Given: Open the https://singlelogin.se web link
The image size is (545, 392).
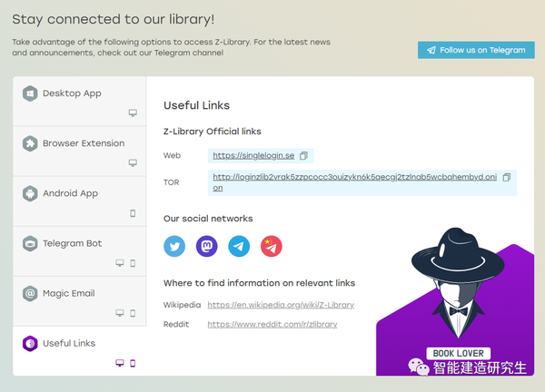Looking at the screenshot, I should coord(253,155).
